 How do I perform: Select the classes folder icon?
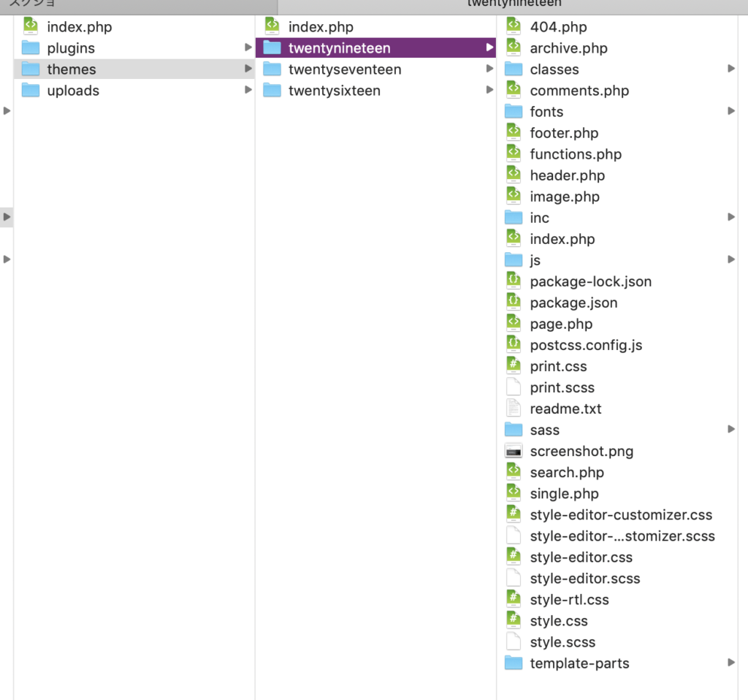[514, 69]
